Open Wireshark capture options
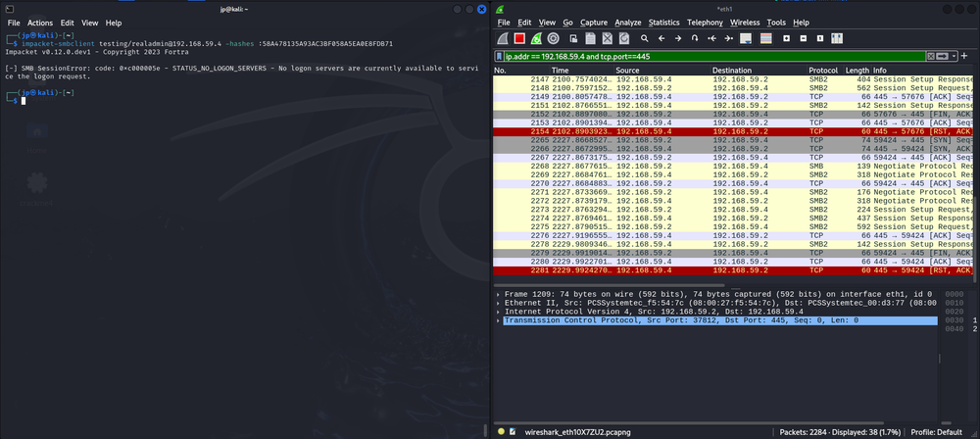The width and height of the screenshot is (980, 439). click(553, 38)
